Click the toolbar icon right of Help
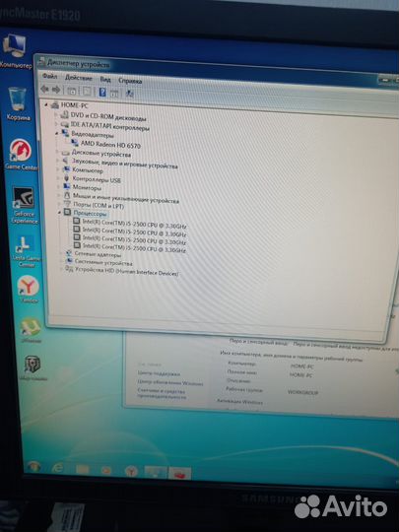 (x=114, y=93)
